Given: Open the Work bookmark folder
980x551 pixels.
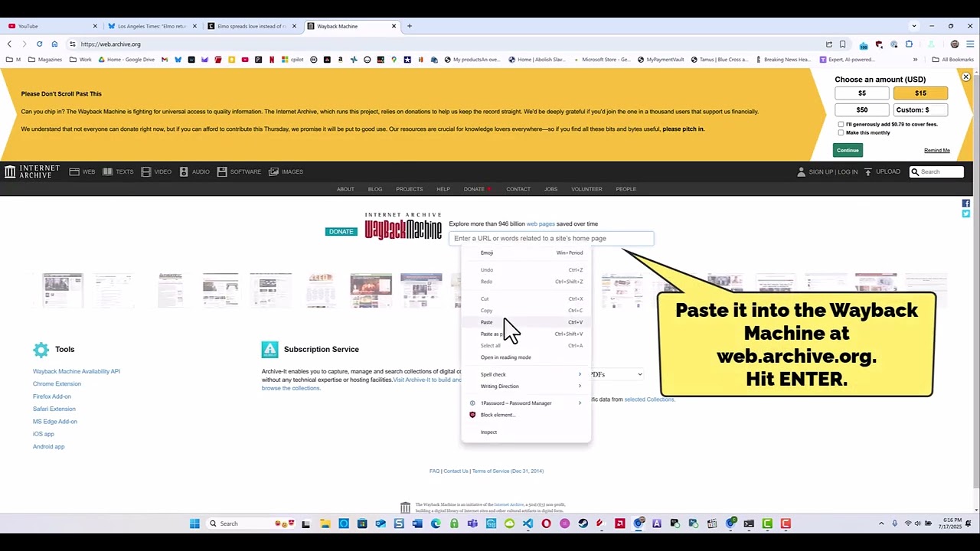Looking at the screenshot, I should point(80,59).
